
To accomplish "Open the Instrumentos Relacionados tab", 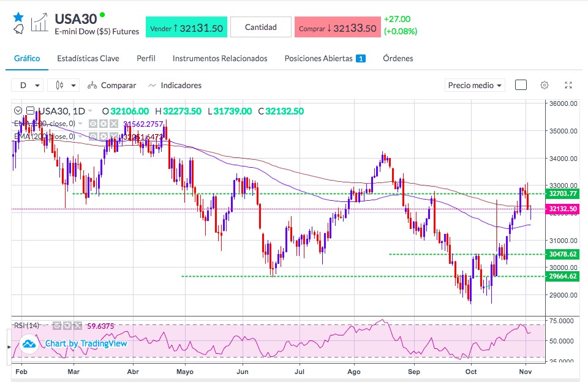I will click(220, 59).
